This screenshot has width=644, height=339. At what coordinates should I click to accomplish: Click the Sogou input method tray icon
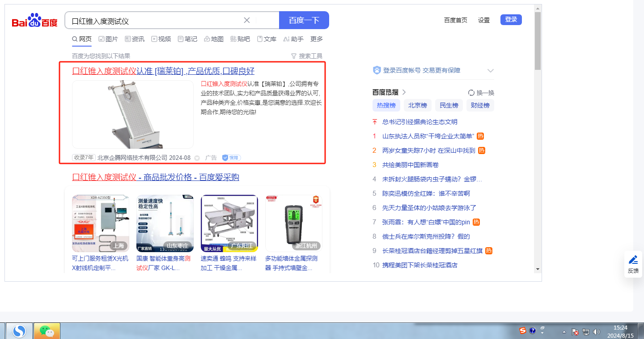tap(523, 330)
